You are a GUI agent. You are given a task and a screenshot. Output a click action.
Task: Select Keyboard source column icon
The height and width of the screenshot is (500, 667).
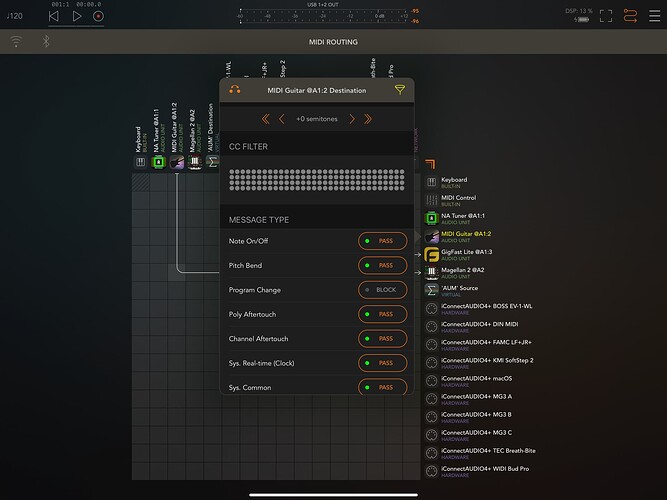point(140,162)
